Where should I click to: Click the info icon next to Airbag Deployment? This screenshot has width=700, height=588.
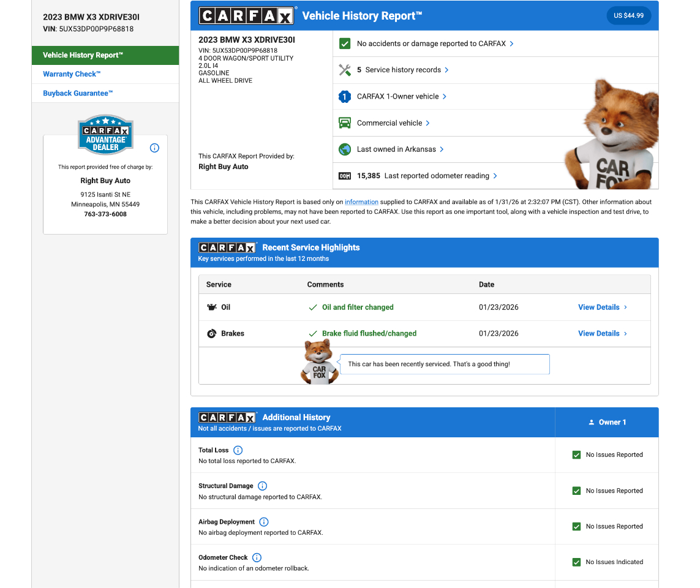pyautogui.click(x=264, y=522)
